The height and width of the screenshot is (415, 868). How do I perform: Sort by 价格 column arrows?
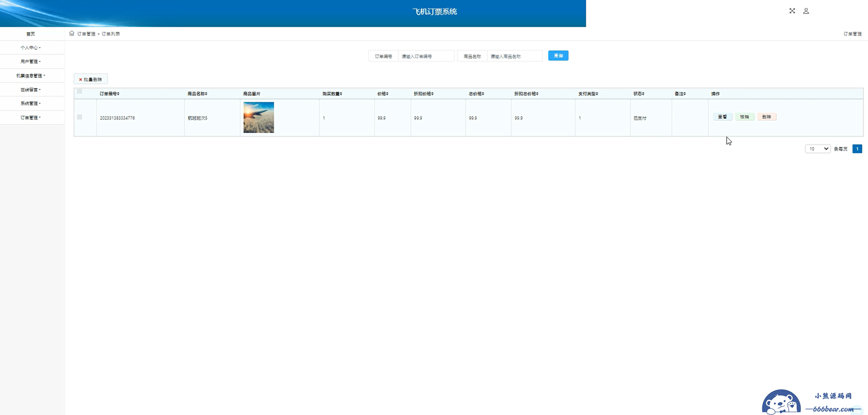pos(387,94)
